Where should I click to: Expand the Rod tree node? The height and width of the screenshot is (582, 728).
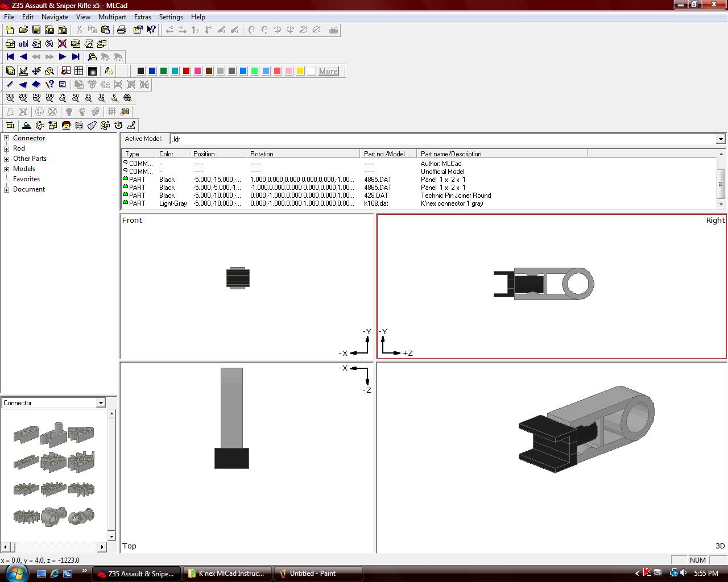(x=7, y=148)
